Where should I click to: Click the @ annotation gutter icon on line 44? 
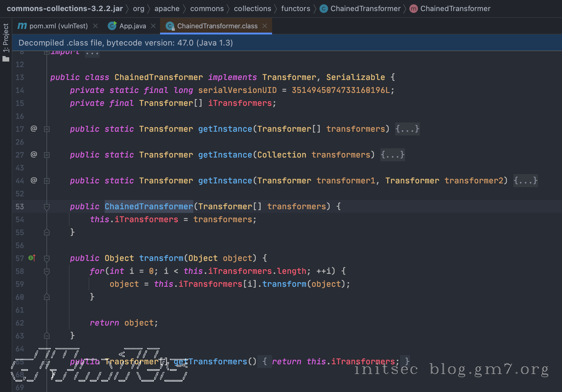pyautogui.click(x=34, y=180)
